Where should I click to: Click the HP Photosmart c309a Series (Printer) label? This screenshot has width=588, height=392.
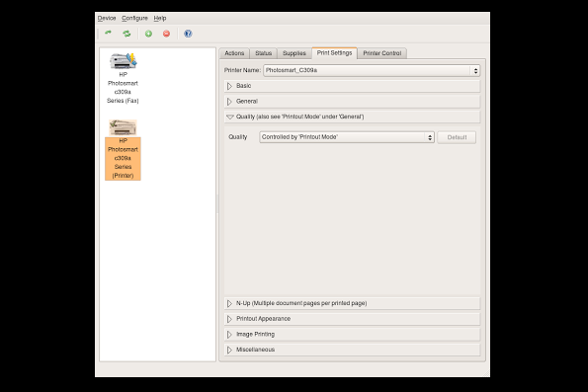coord(123,158)
